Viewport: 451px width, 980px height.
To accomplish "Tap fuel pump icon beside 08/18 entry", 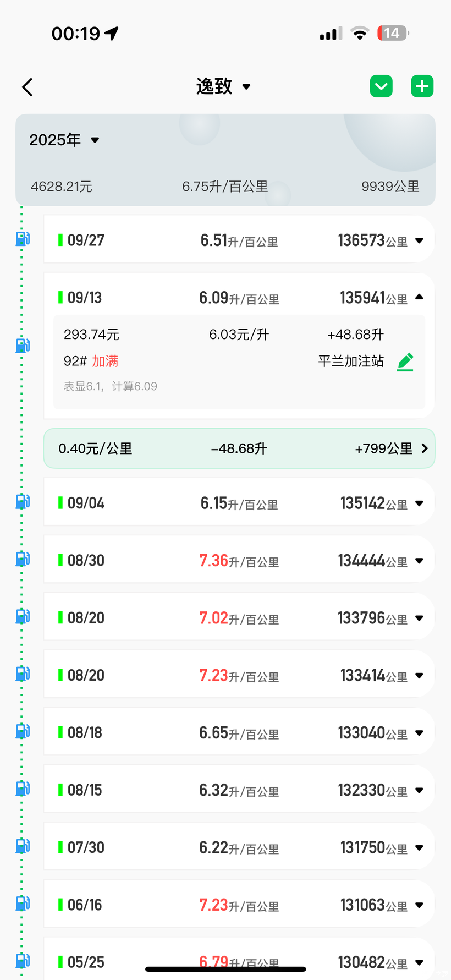I will point(23,731).
